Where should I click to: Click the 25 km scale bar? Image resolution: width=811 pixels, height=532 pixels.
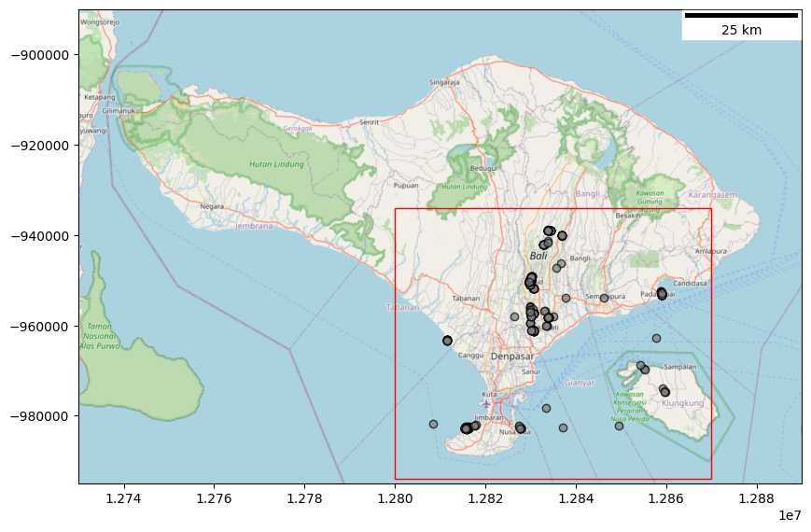(x=741, y=16)
